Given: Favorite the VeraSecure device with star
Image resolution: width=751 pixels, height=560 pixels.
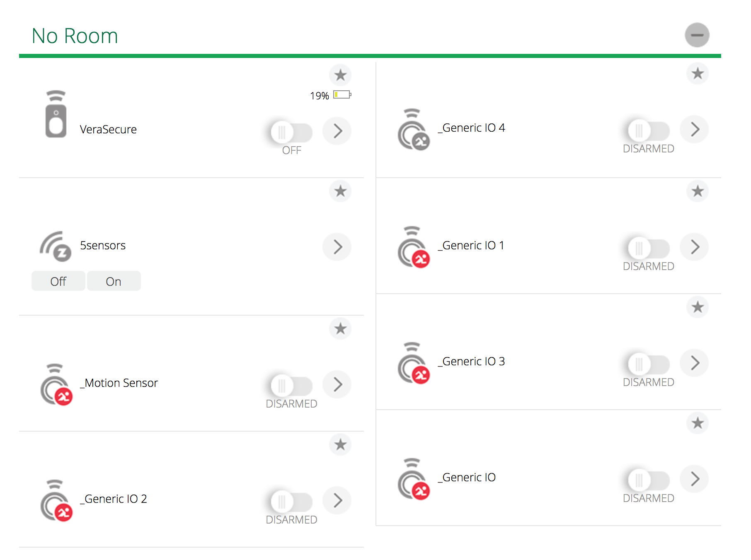Looking at the screenshot, I should (340, 75).
